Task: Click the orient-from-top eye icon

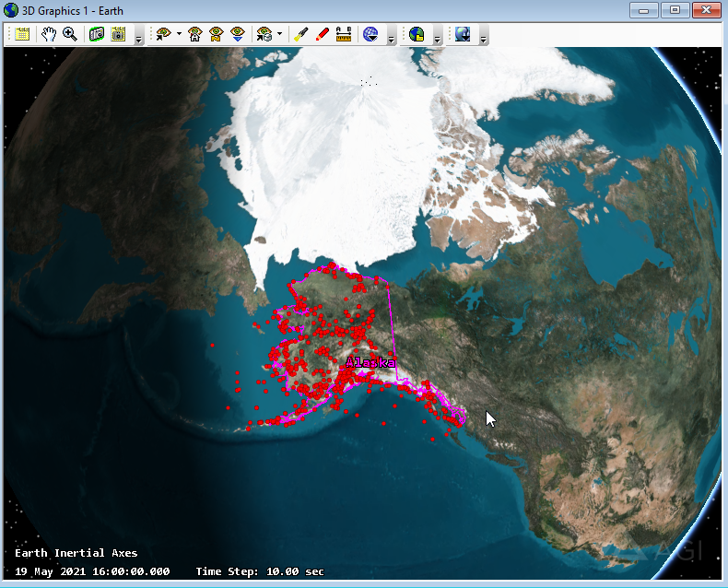Action: (x=238, y=34)
